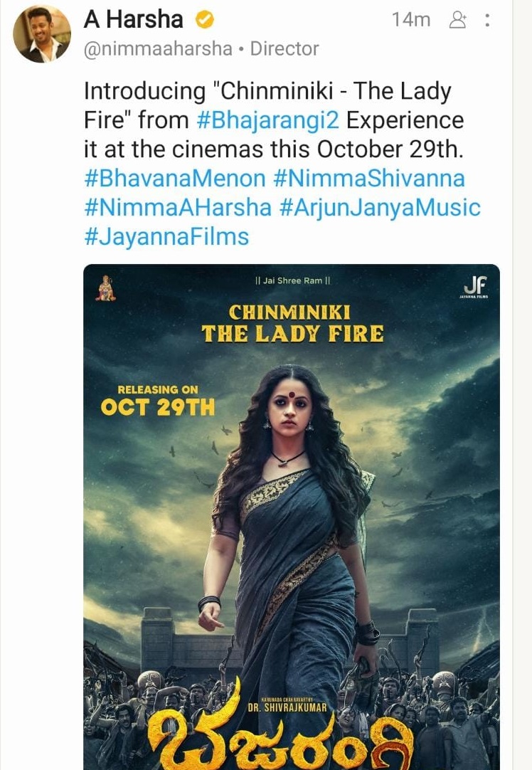Open the #Bhajarangi2 hashtag
Screen dimensions: 532x770
point(267,120)
